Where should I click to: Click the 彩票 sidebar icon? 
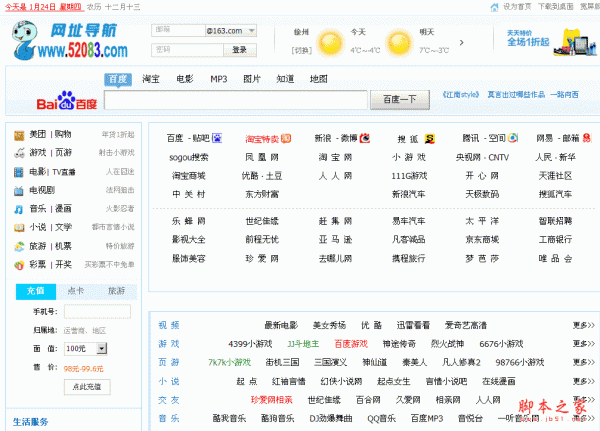(x=19, y=265)
